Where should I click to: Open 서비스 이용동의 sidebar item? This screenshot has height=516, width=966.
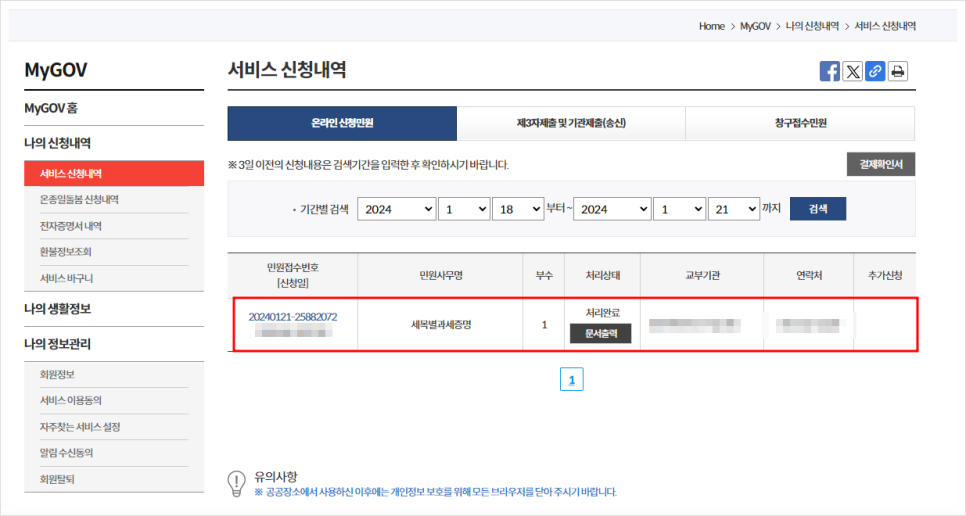click(71, 401)
